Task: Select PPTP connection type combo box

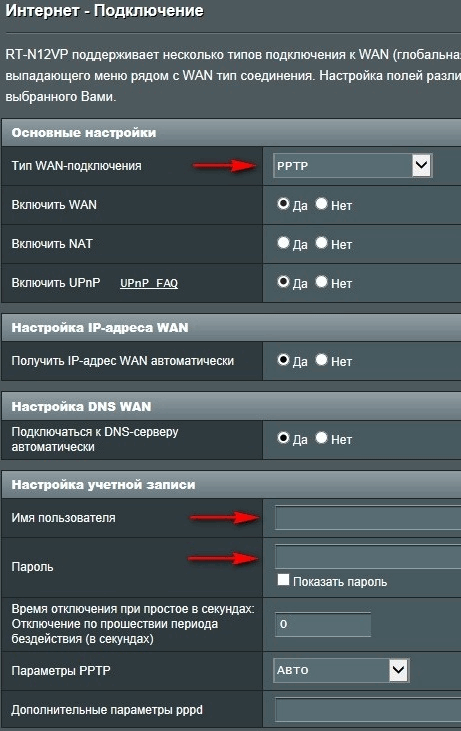Action: click(x=353, y=166)
